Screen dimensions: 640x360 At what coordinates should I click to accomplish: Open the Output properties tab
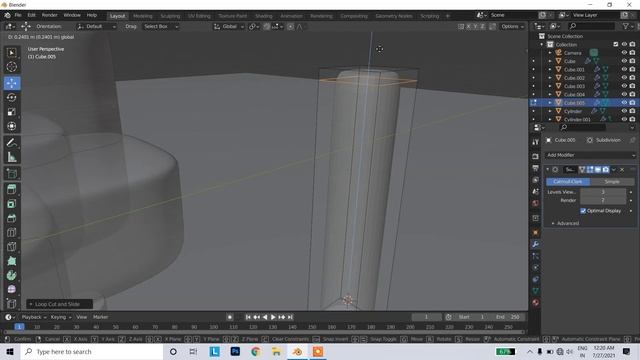(x=536, y=168)
